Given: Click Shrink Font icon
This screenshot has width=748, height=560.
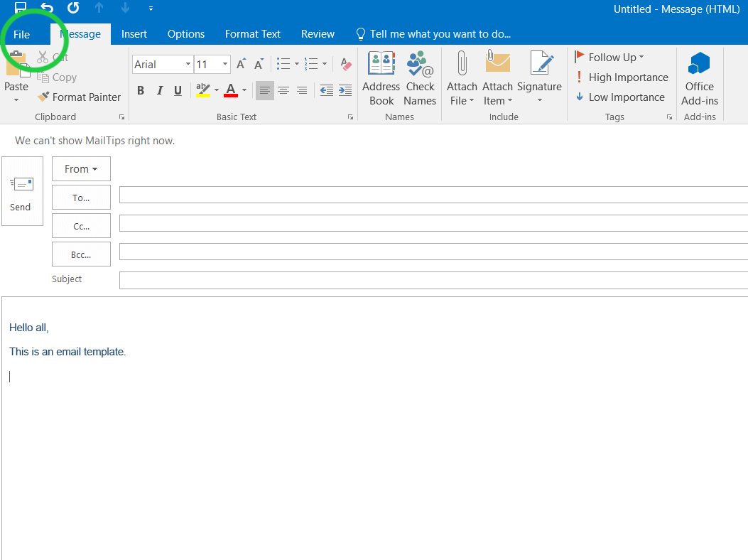Looking at the screenshot, I should pos(259,64).
